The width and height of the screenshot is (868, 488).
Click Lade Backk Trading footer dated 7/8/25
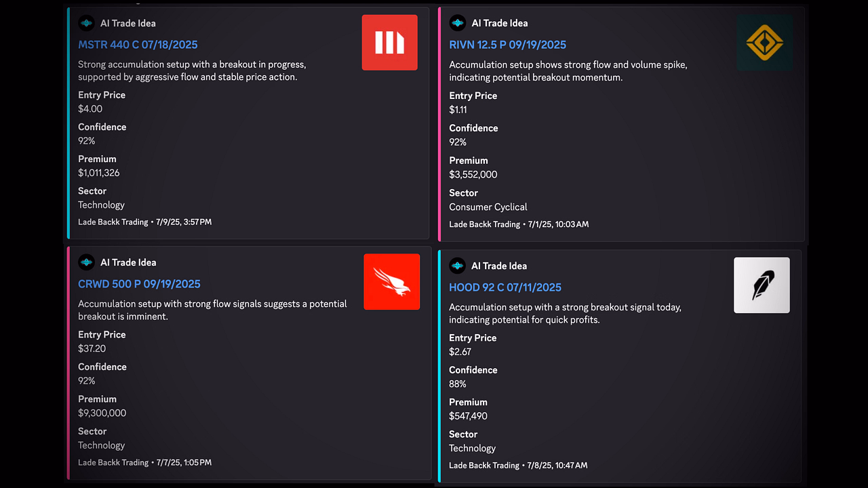pyautogui.click(x=518, y=465)
